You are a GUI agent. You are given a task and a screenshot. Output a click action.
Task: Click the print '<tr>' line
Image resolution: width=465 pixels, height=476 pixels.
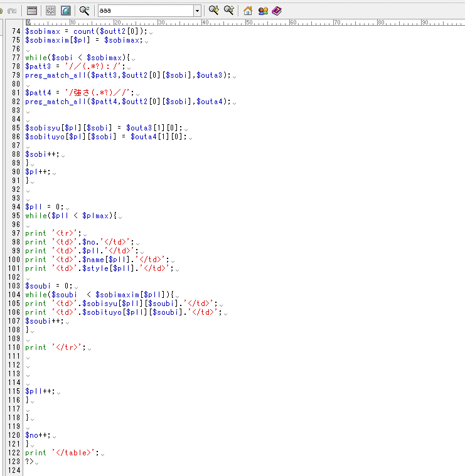click(x=53, y=233)
